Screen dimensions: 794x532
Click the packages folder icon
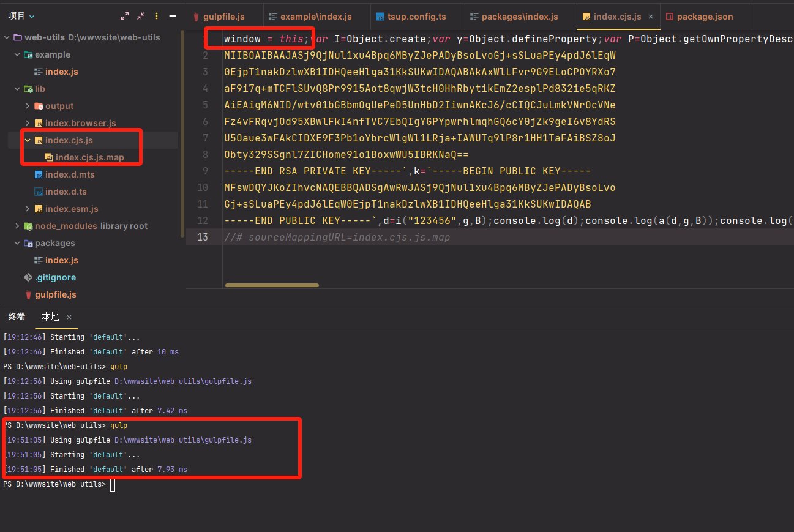(x=28, y=243)
